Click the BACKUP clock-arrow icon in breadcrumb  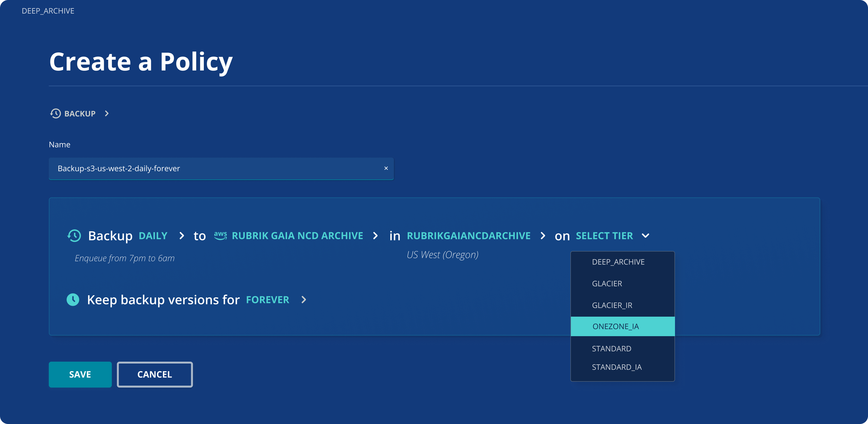coord(56,114)
